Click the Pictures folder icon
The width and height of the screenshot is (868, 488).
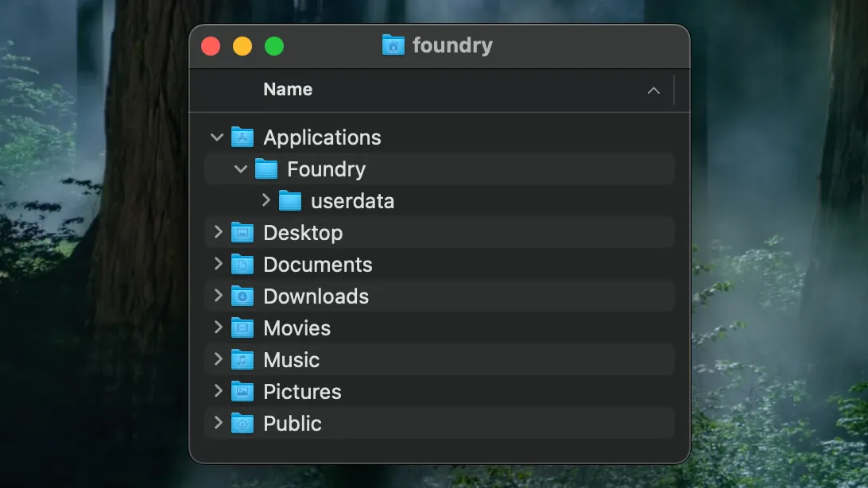pyautogui.click(x=242, y=392)
